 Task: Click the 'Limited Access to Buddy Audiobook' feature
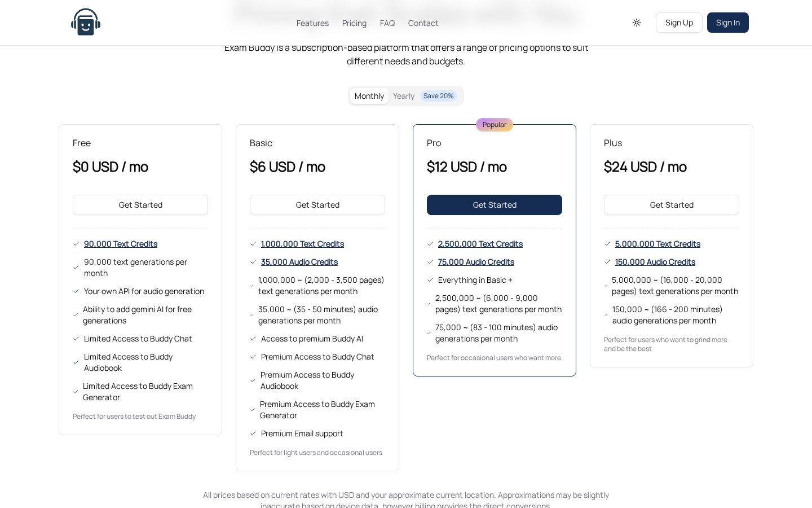[x=128, y=362]
